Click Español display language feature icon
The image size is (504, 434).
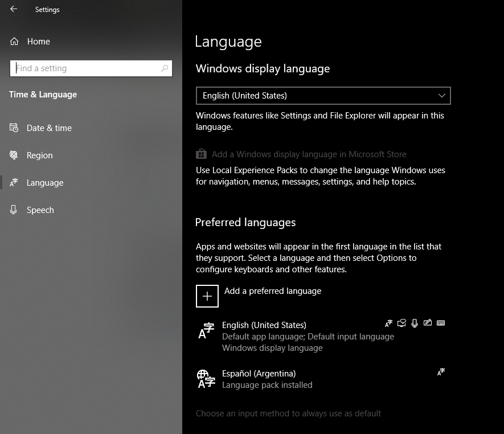pos(441,372)
